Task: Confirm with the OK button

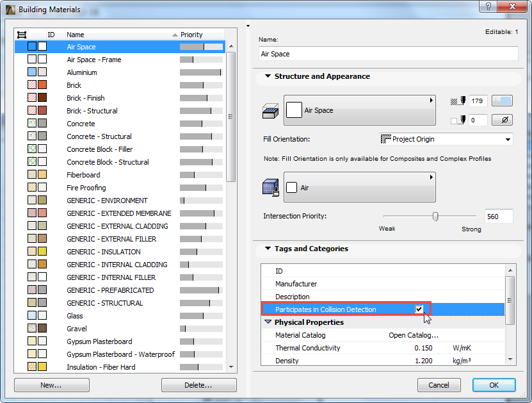Action: click(494, 385)
